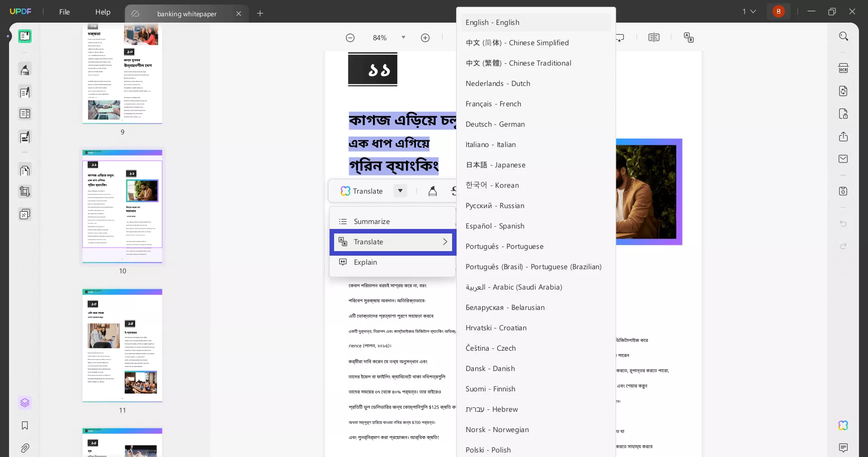
Task: Select Português - Portuguese option
Action: coord(536,246)
